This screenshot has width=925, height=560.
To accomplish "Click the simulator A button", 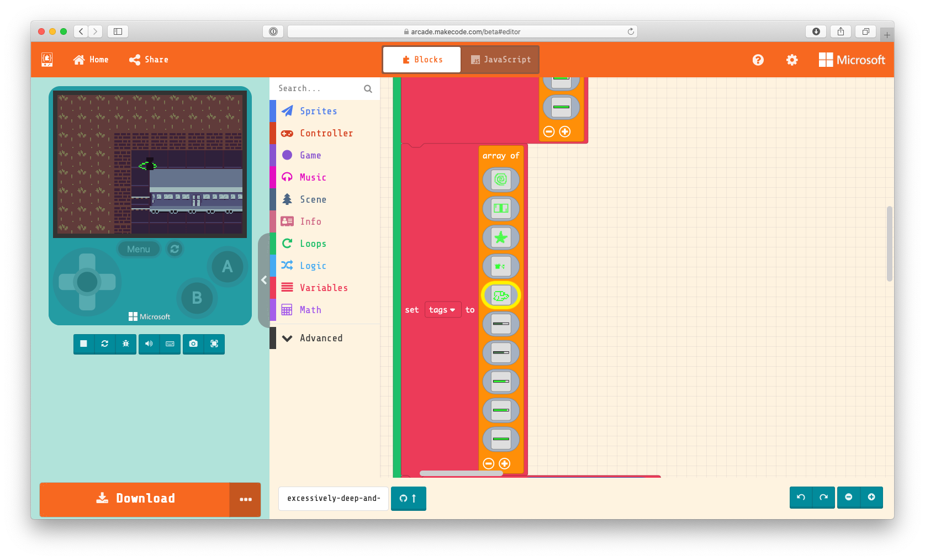I will click(227, 267).
